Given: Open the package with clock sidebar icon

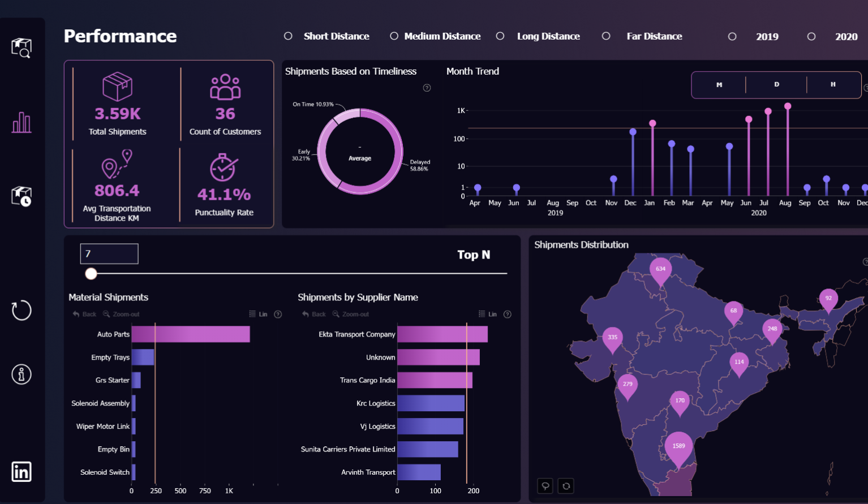Looking at the screenshot, I should 22,196.
